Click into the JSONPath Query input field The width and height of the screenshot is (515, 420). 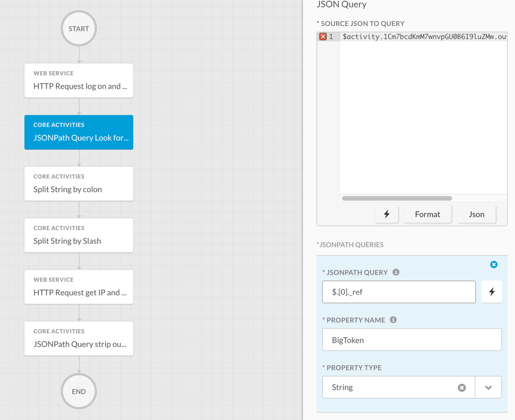pos(398,292)
